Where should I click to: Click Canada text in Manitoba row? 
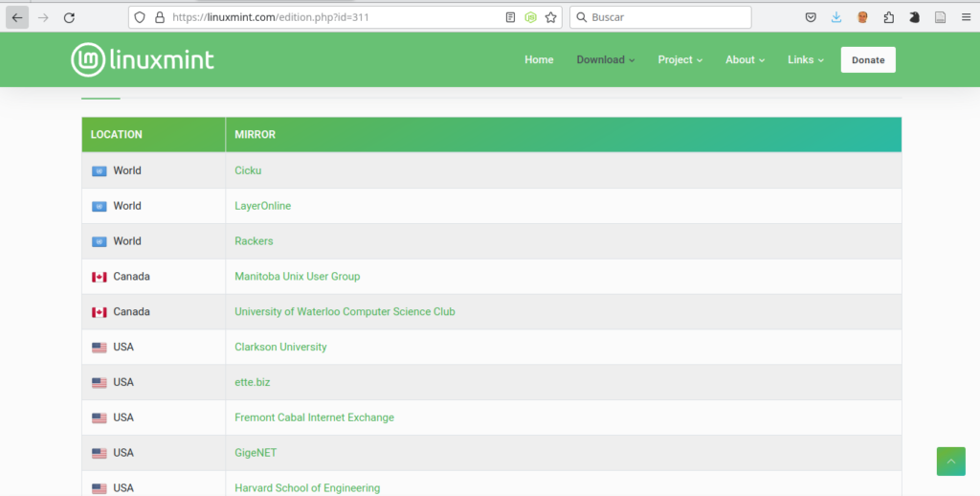[131, 277]
